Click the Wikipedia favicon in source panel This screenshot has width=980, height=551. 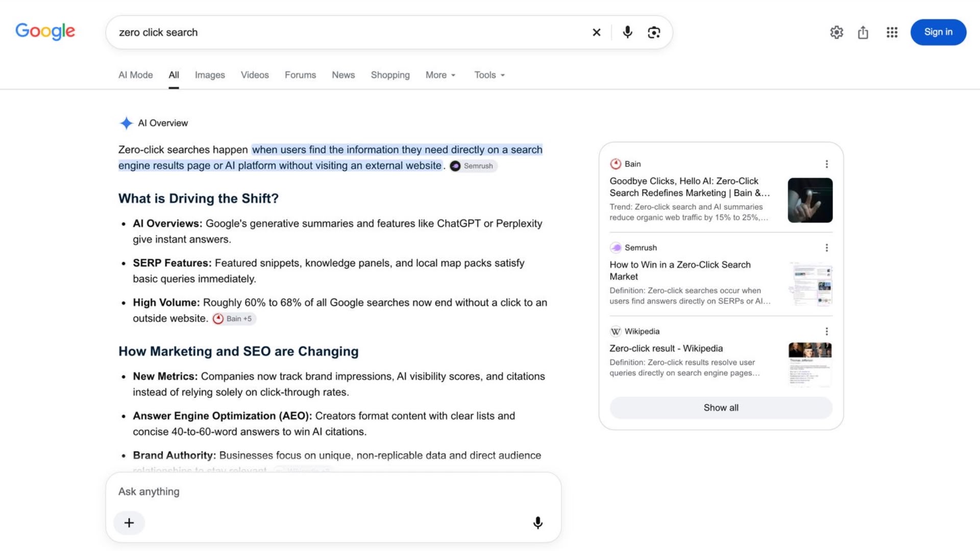point(616,331)
